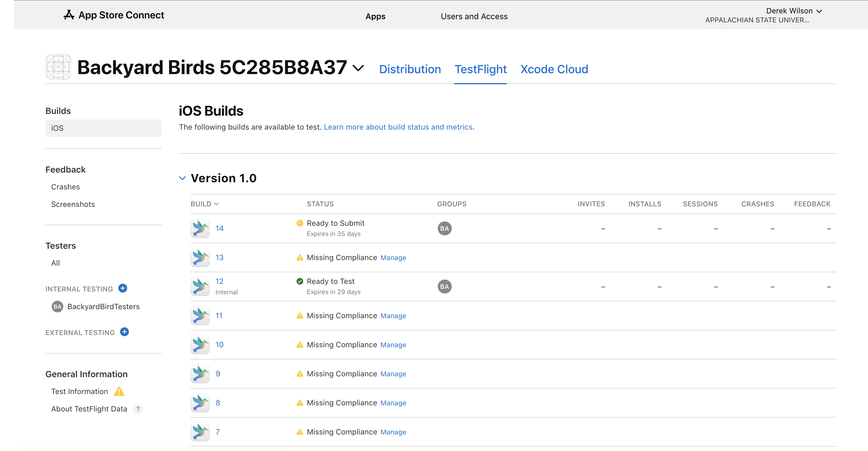Viewport: 868px width, 451px height.
Task: Open build 13 link
Action: coord(219,257)
